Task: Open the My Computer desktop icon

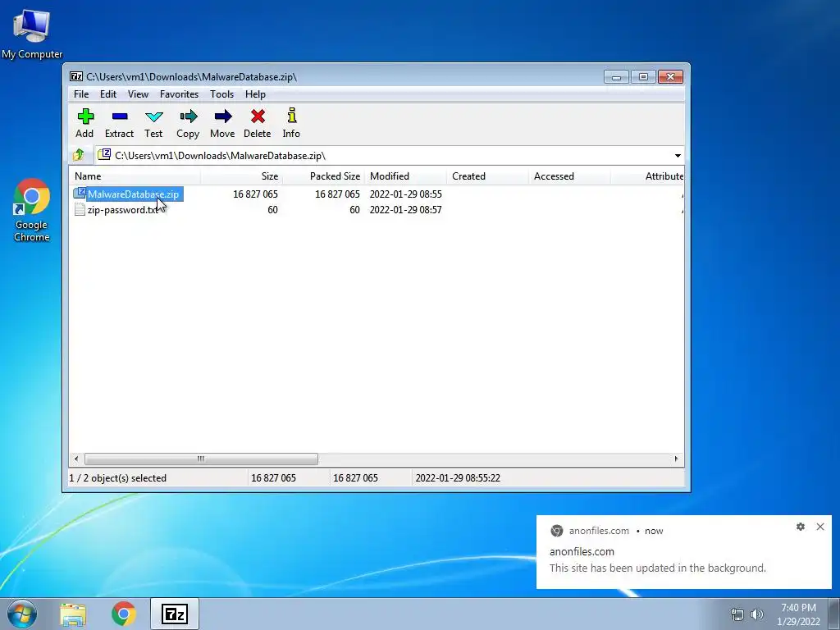Action: click(32, 33)
